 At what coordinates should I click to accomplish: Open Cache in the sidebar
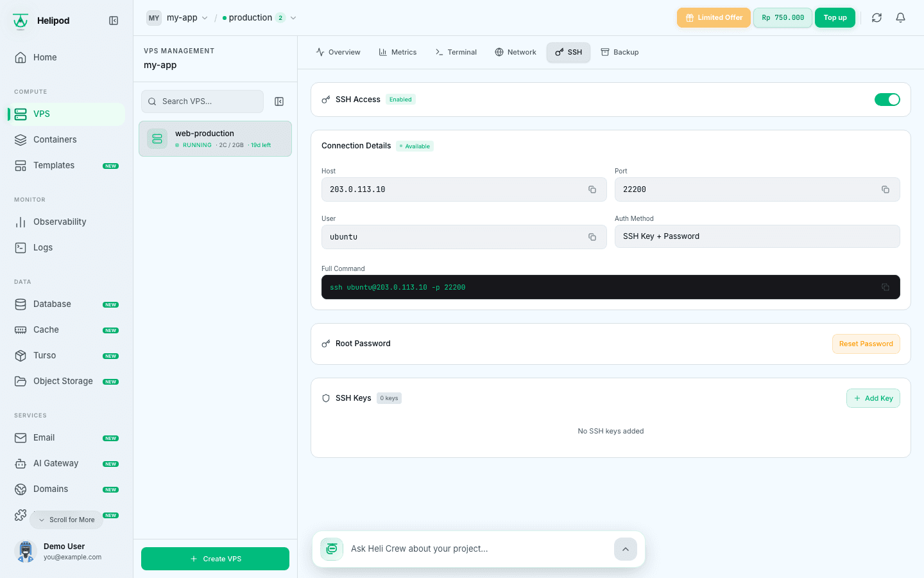67,329
